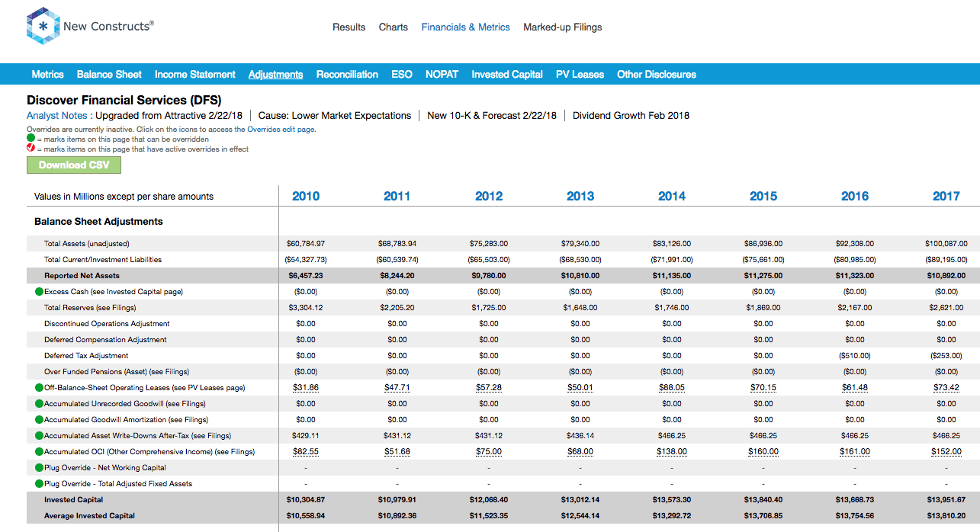The width and height of the screenshot is (980, 532).
Task: Open override icon beside Excess Cash row
Action: 39,292
